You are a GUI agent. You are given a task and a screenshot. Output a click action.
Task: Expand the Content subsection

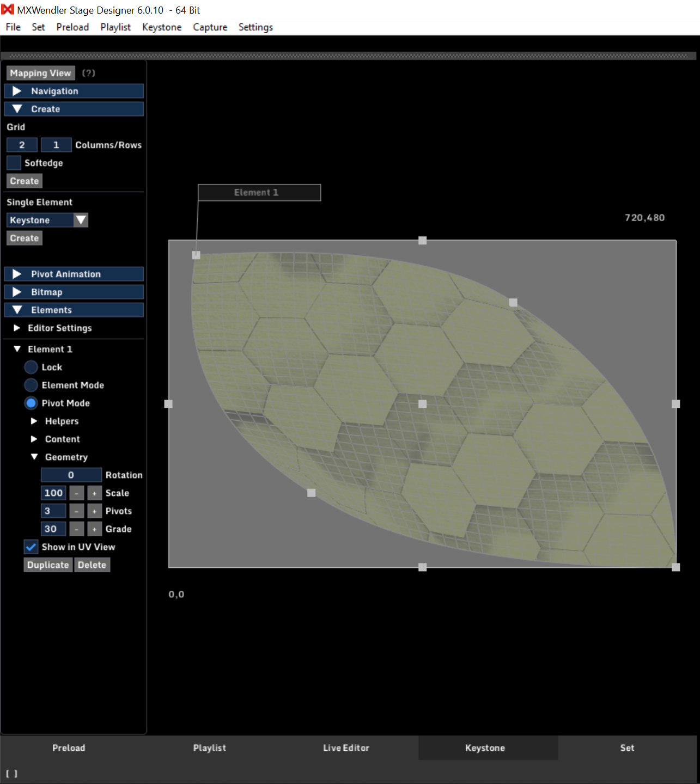(34, 439)
